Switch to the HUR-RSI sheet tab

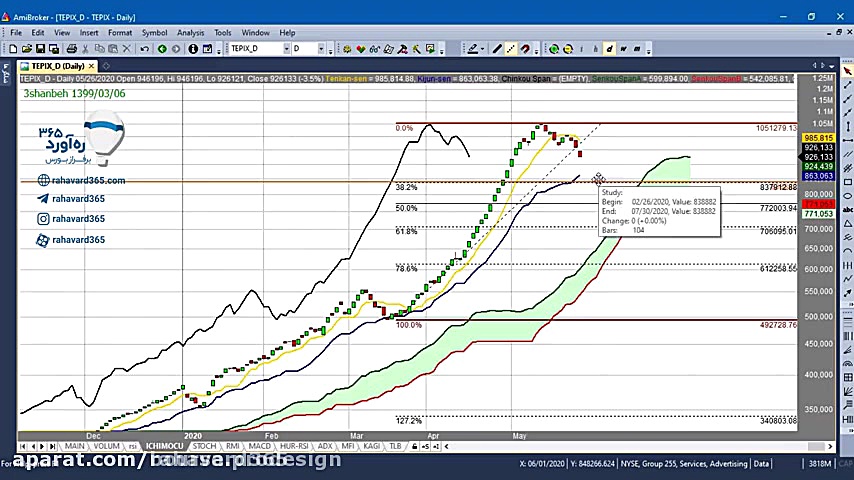click(x=294, y=446)
